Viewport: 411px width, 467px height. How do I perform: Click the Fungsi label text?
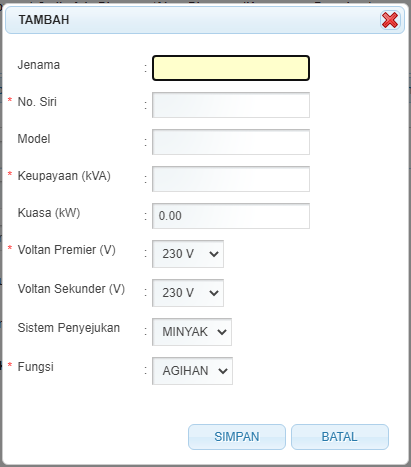(35, 367)
